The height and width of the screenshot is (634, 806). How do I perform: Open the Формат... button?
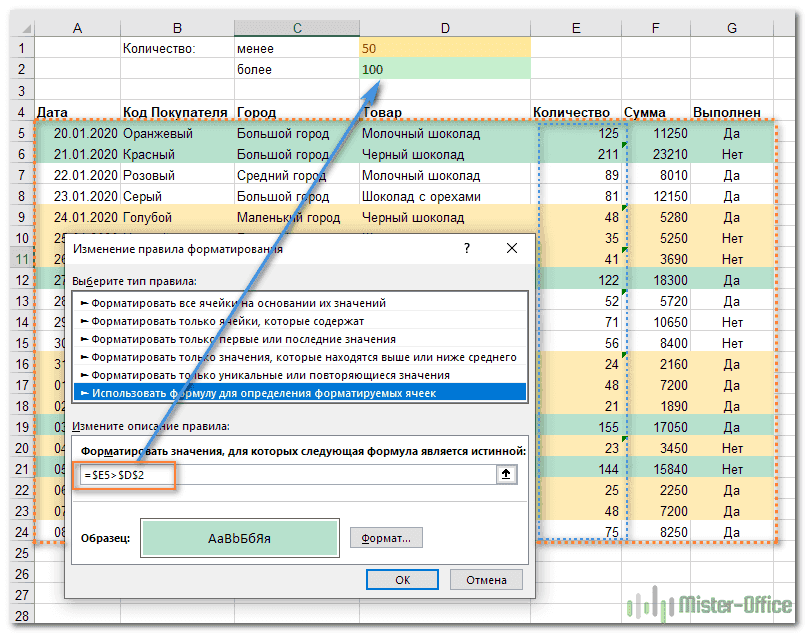(386, 538)
